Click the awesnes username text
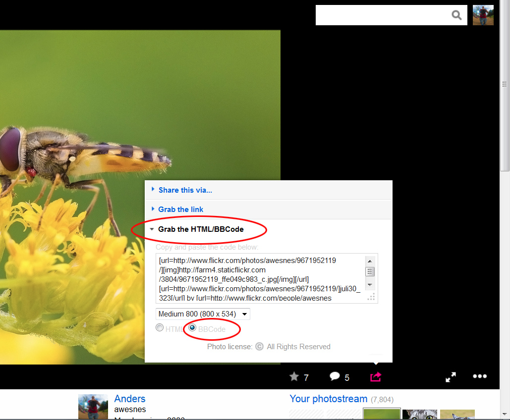This screenshot has width=510, height=420. tap(130, 410)
